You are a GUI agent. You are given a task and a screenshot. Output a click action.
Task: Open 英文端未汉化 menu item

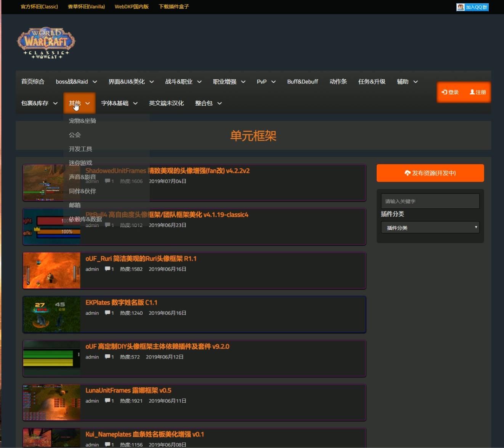(x=166, y=103)
